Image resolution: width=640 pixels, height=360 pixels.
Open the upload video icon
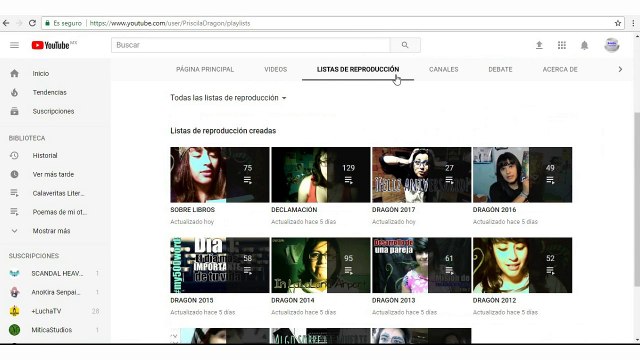539,45
